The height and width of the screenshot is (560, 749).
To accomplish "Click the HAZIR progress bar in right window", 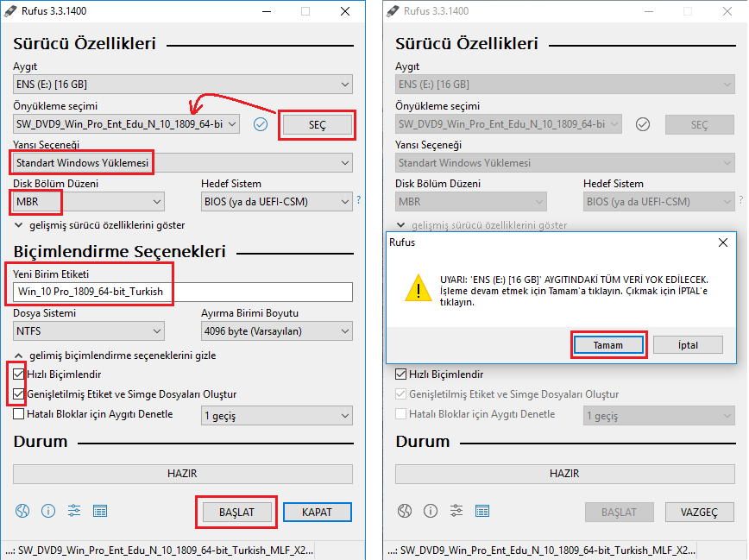I will coord(565,474).
